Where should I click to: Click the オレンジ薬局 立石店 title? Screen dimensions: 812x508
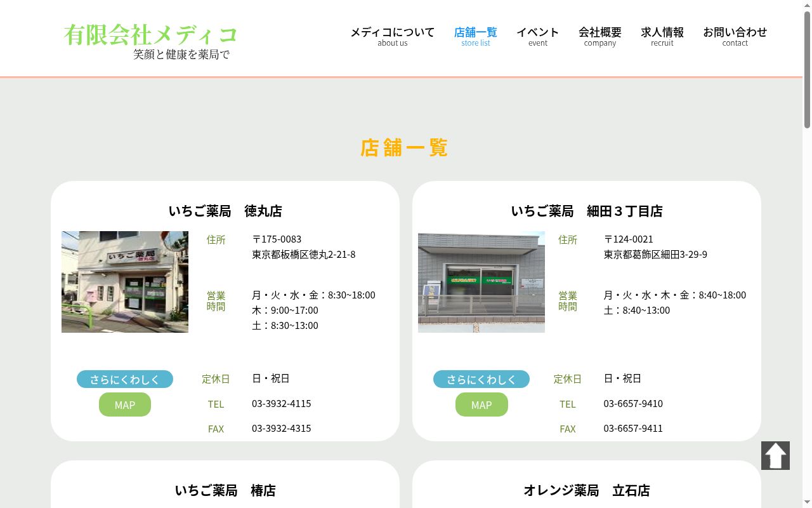coord(587,490)
